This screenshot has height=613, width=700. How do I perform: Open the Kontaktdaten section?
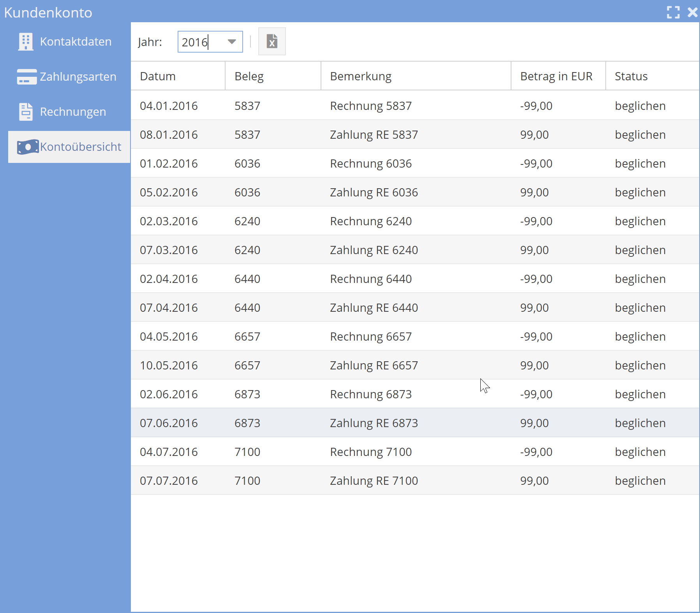point(69,42)
